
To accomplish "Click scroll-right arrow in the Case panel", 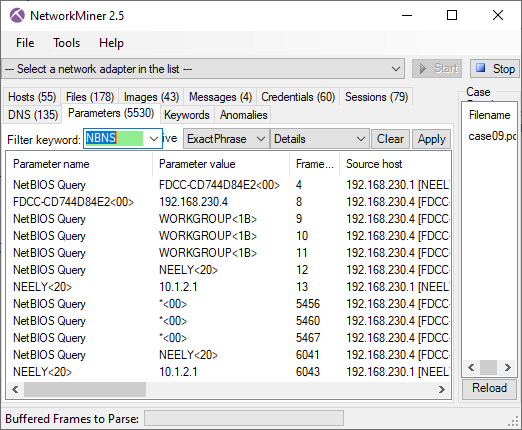I will (x=508, y=368).
